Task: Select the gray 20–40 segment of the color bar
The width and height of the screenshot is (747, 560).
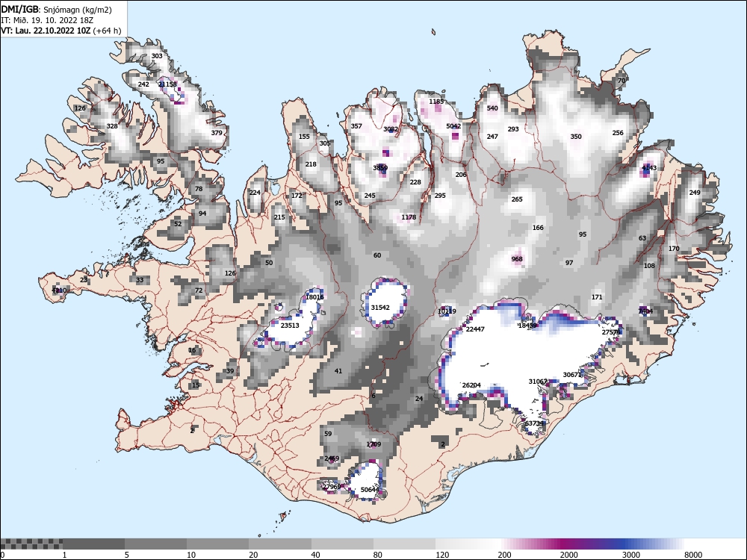Action: point(280,544)
